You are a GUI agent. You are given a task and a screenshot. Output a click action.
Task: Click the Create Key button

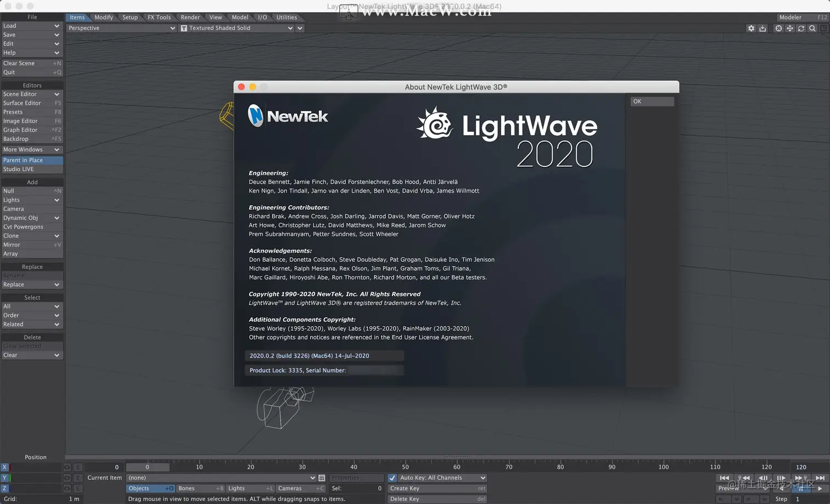[438, 488]
